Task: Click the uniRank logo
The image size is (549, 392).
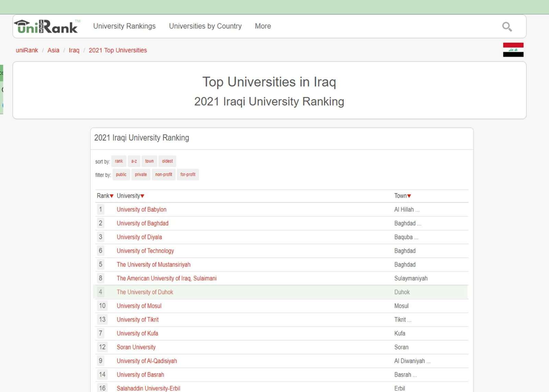Action: coord(47,26)
